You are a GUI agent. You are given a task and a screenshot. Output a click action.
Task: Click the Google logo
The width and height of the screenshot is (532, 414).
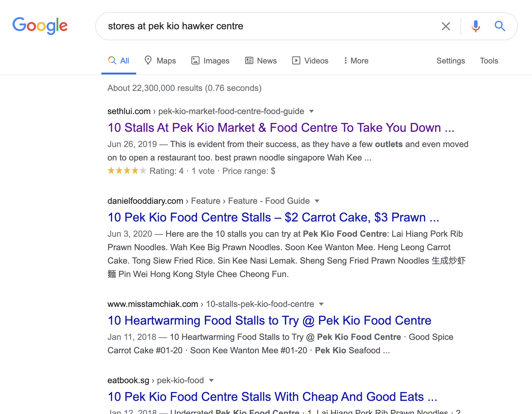click(x=40, y=26)
